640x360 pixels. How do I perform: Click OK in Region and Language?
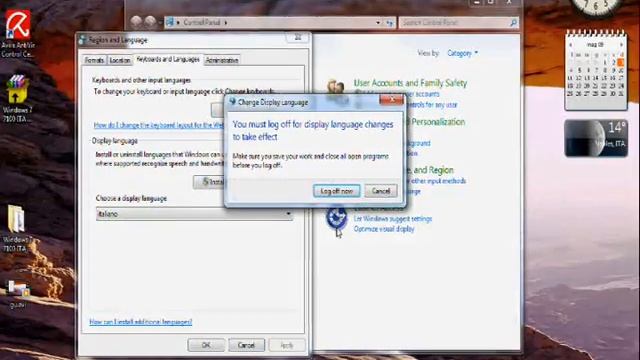(x=206, y=345)
